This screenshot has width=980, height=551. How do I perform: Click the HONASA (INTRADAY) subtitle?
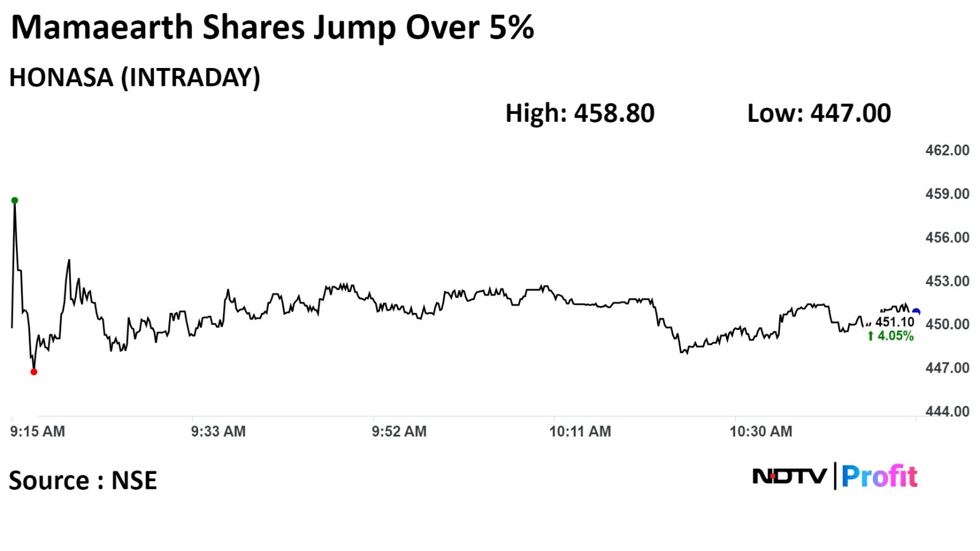135,78
